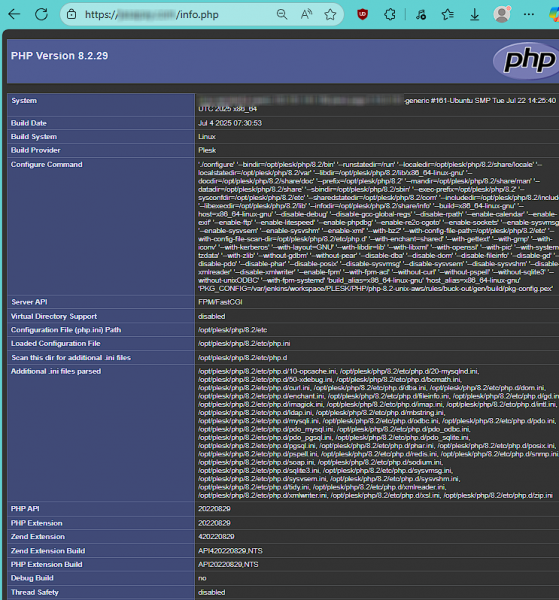Select /opt/plesk/php/8.2/etc/php.ini value
This screenshot has height=600, width=559.
[x=244, y=344]
